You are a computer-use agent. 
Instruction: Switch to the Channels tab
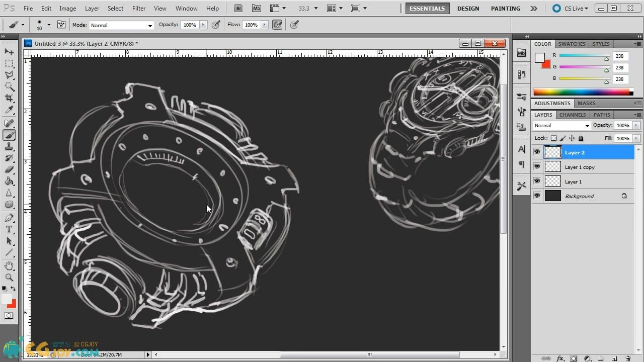click(573, 115)
